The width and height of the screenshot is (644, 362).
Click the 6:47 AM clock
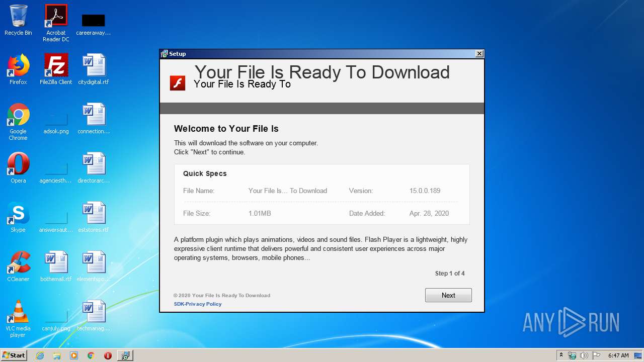pos(618,355)
